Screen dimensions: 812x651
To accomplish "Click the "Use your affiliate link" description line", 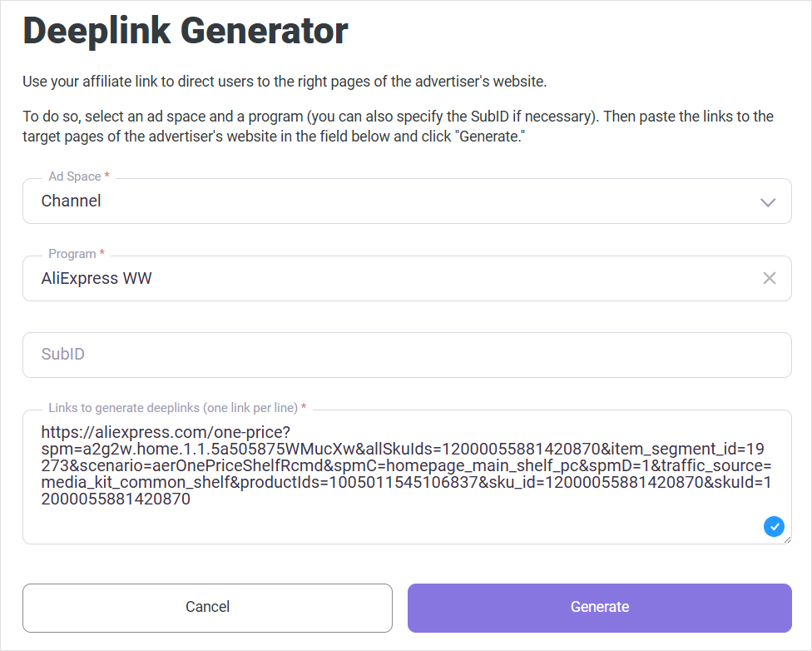I will coord(285,82).
